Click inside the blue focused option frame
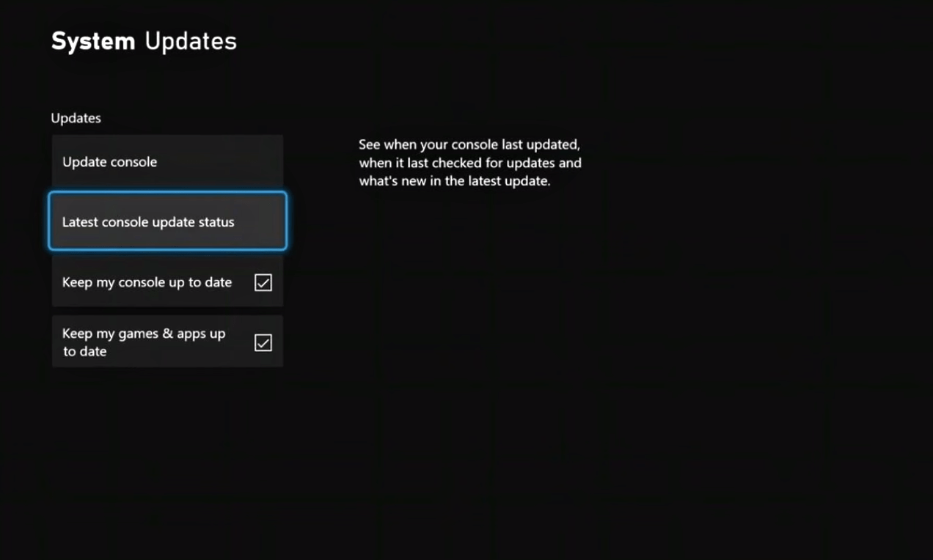The height and width of the screenshot is (560, 933). click(167, 221)
